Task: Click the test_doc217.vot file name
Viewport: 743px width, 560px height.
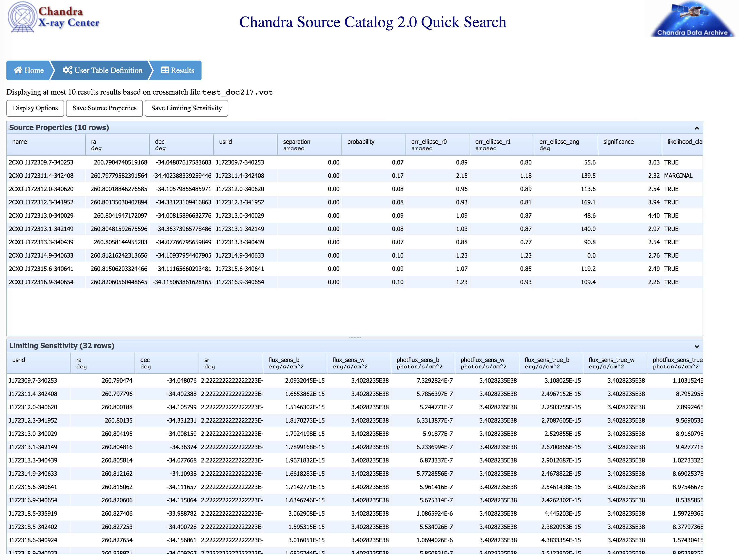Action: (237, 92)
